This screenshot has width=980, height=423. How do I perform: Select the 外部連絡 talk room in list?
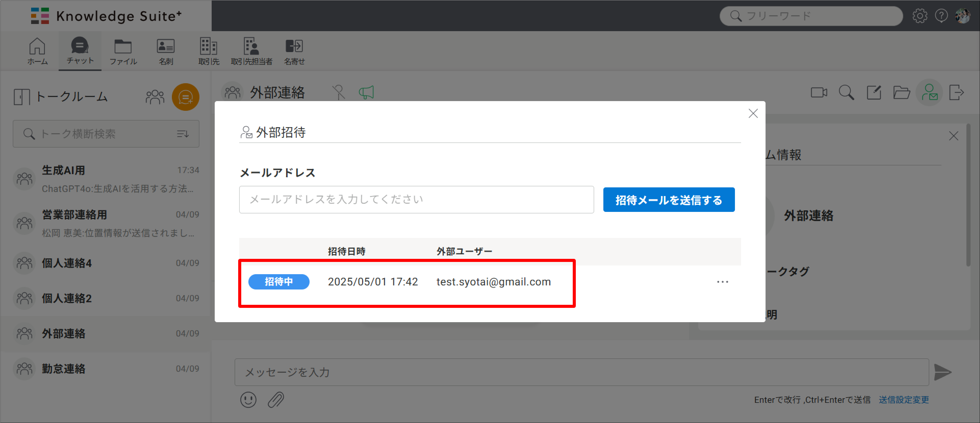(x=106, y=334)
